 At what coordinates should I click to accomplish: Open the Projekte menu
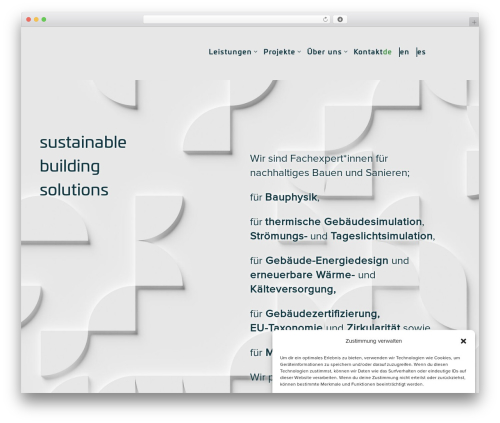279,52
